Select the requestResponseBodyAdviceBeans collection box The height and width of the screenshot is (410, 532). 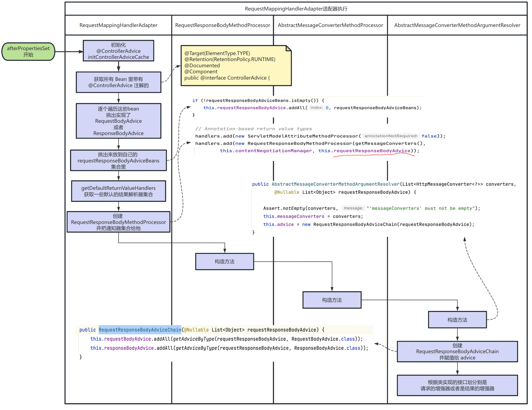[118, 160]
